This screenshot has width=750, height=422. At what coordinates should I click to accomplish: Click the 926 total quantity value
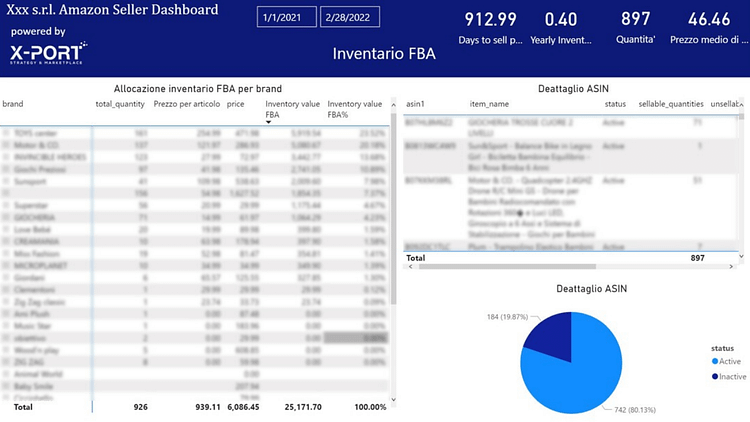pyautogui.click(x=141, y=407)
